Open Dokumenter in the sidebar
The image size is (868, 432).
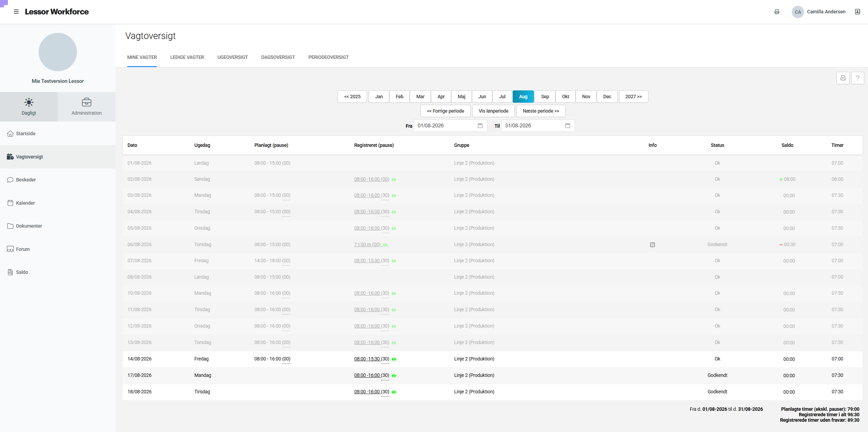58,226
